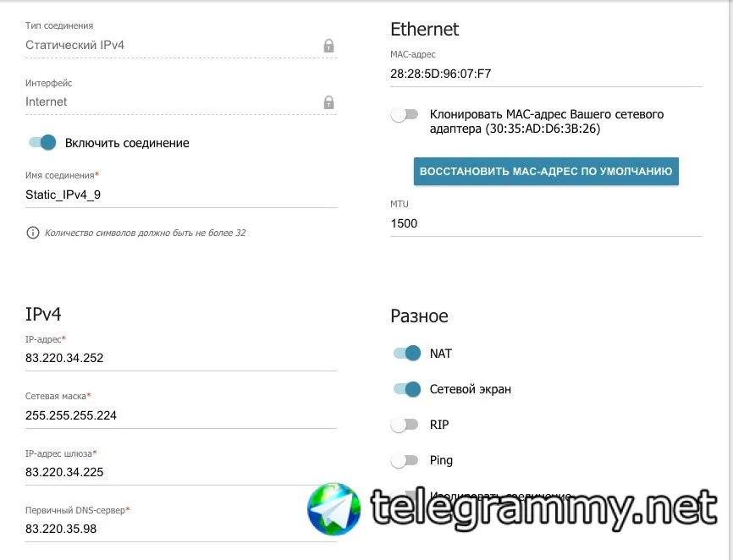Click the Сетевая маска field
This screenshot has height=560, width=733.
click(x=181, y=415)
